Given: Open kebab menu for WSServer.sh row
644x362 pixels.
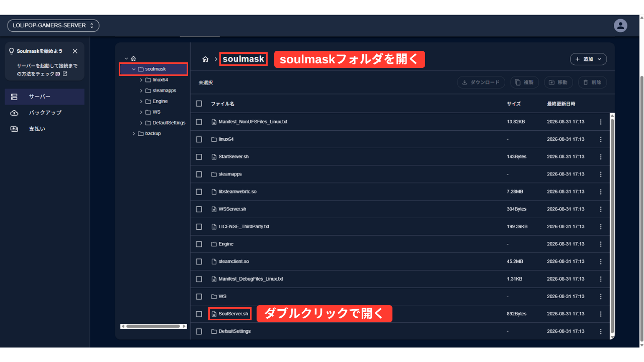Looking at the screenshot, I should click(x=601, y=209).
